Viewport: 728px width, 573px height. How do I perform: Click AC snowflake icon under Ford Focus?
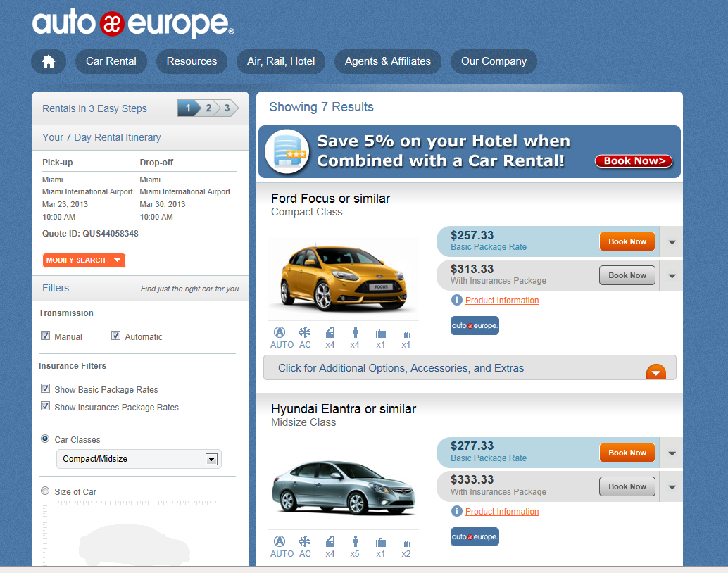pos(305,332)
